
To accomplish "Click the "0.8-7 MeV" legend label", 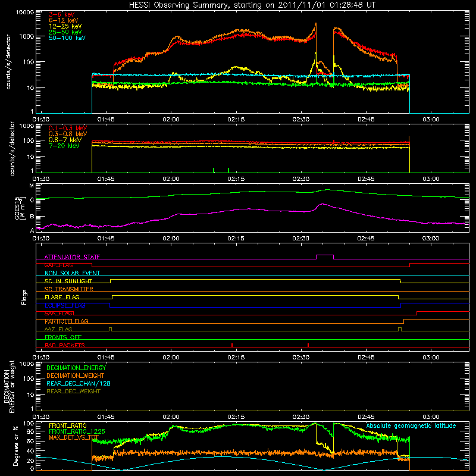I will tap(65, 140).
